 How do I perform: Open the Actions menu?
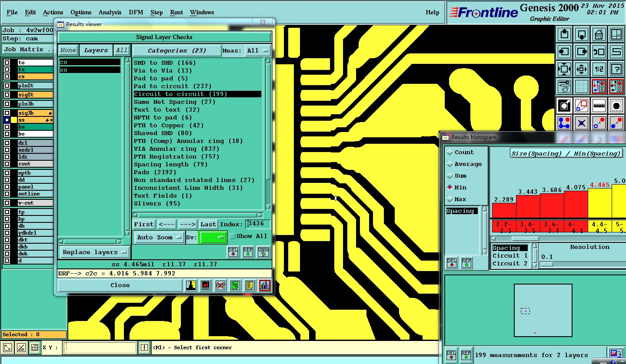(53, 12)
